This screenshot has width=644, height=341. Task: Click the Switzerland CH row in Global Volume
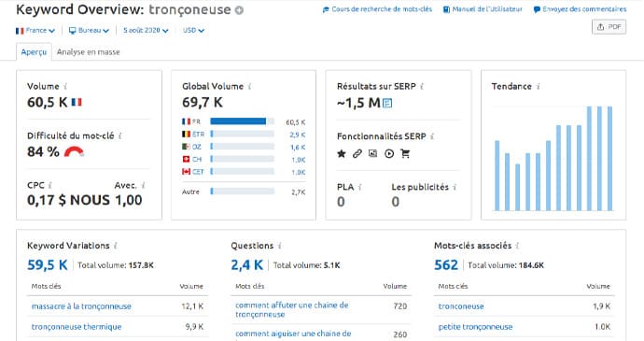(244, 159)
